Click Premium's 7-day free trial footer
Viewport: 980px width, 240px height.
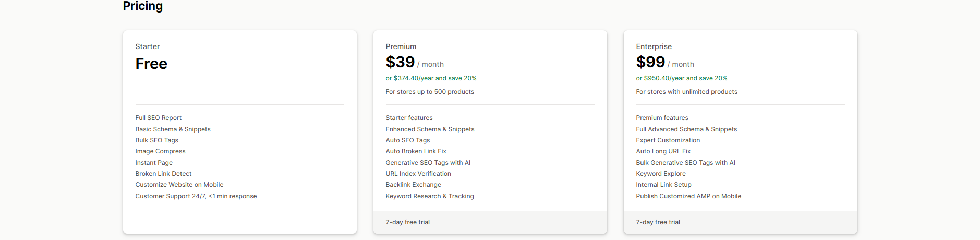point(407,222)
